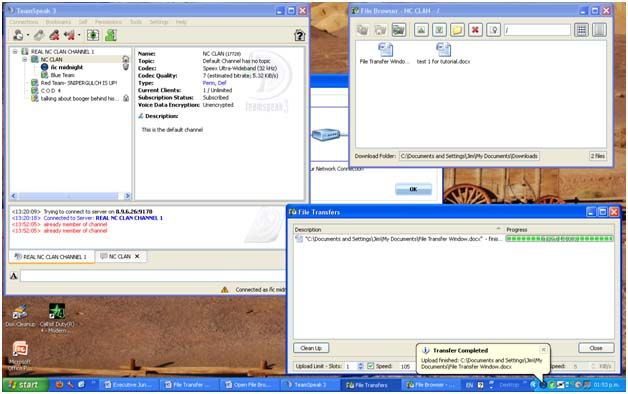Click the disconnect icon in TeamSpeak toolbar

coord(39,35)
